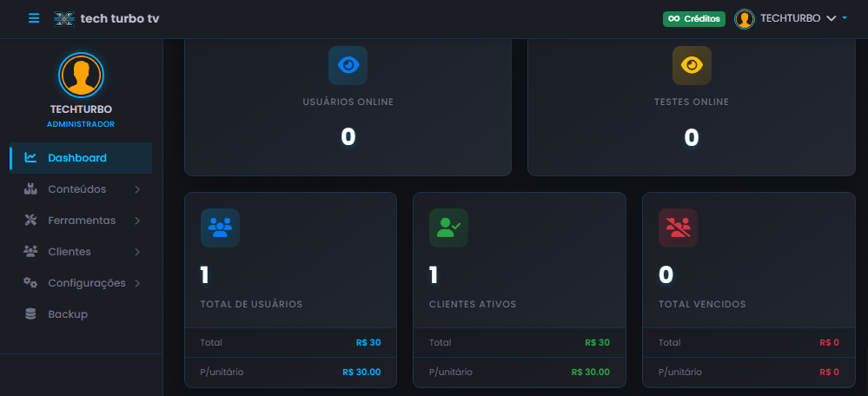Click the large sidebar profile avatar
This screenshot has height=396, width=868.
(x=82, y=75)
